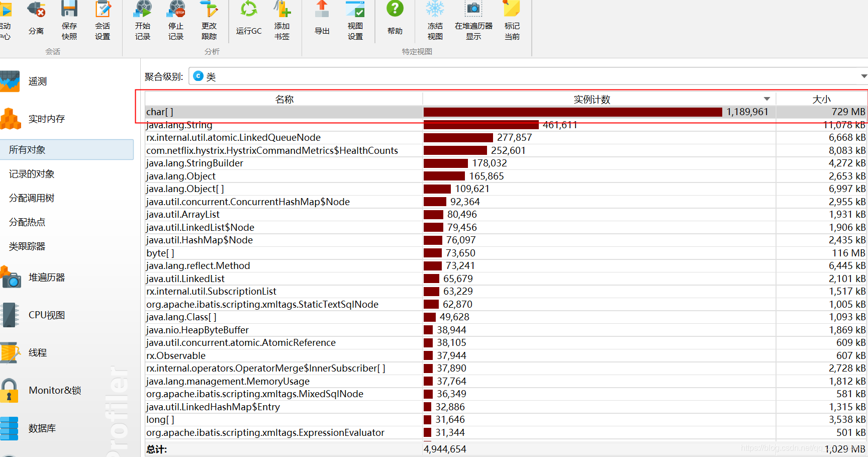The image size is (868, 457).
Task: Select rx.internal.util.SubscriptionList row
Action: 507,291
